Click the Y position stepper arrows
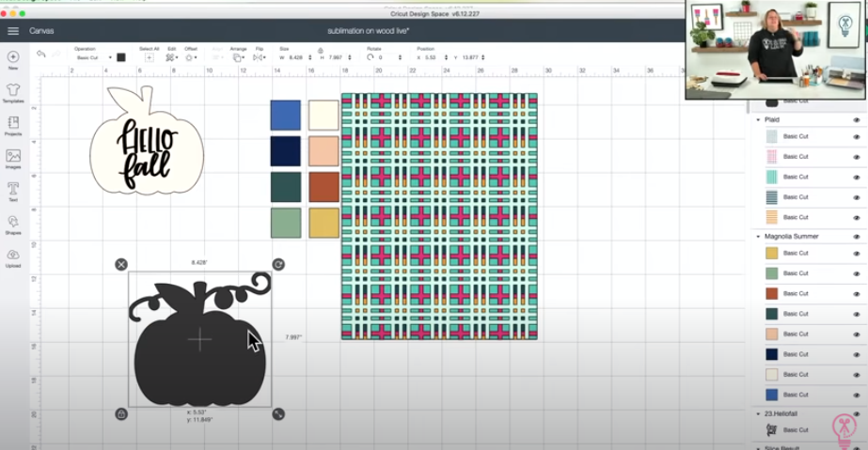 (483, 57)
